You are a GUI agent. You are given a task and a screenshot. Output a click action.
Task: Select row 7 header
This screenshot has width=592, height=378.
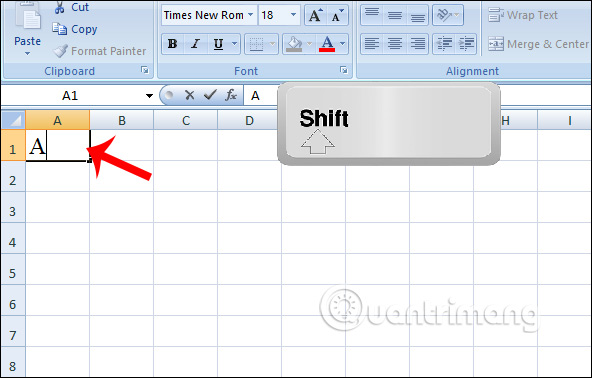pos(13,331)
